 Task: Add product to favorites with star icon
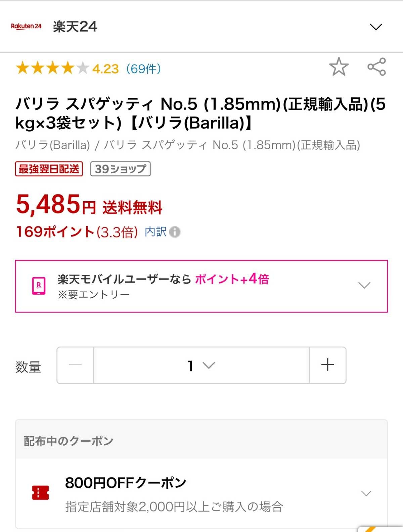click(x=339, y=66)
